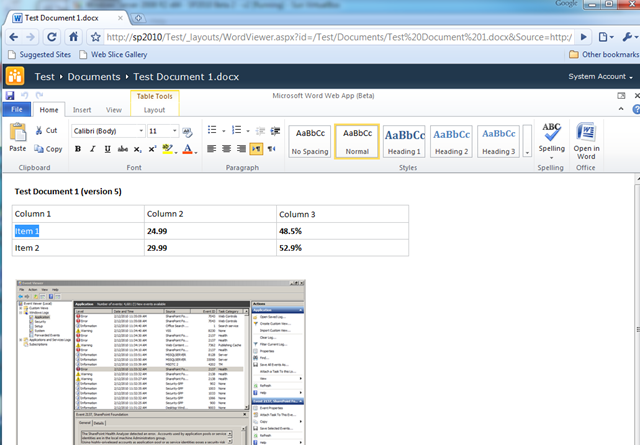Reload the browser page
Screen dimensions: 640x445
[52, 37]
